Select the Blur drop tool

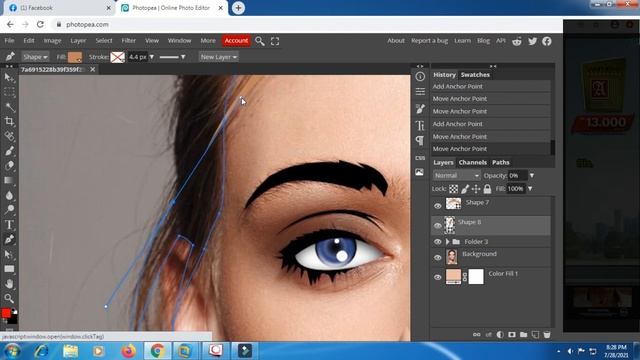point(9,195)
